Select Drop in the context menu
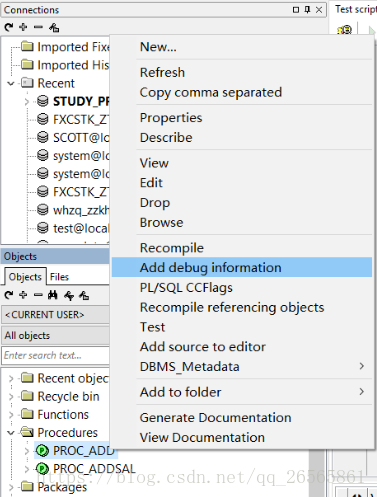 (242, 202)
